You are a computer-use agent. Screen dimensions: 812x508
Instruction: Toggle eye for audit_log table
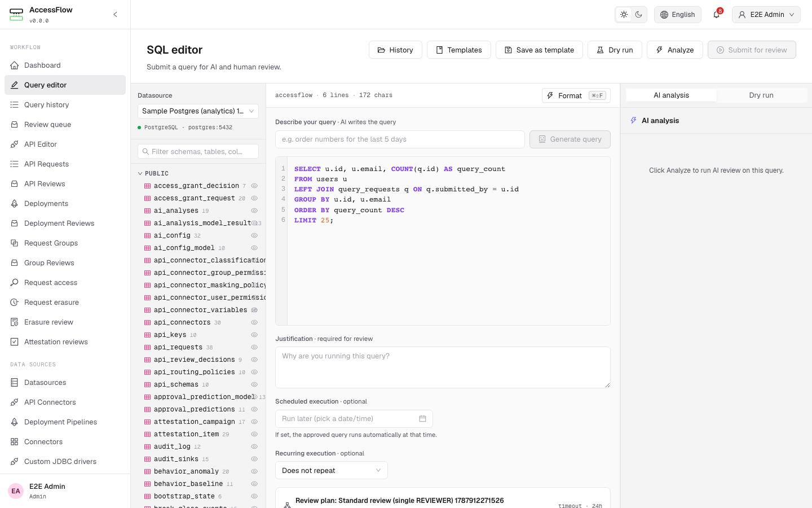point(254,446)
